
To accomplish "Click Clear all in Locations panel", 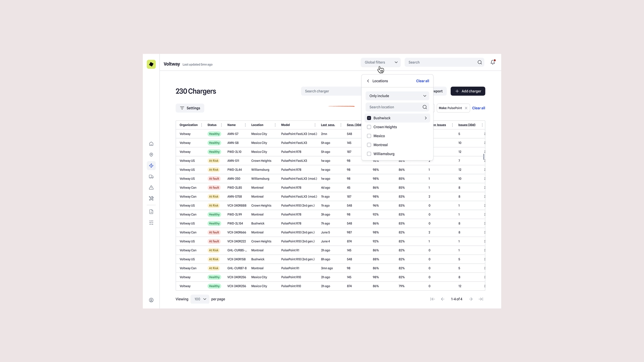I will pyautogui.click(x=422, y=81).
